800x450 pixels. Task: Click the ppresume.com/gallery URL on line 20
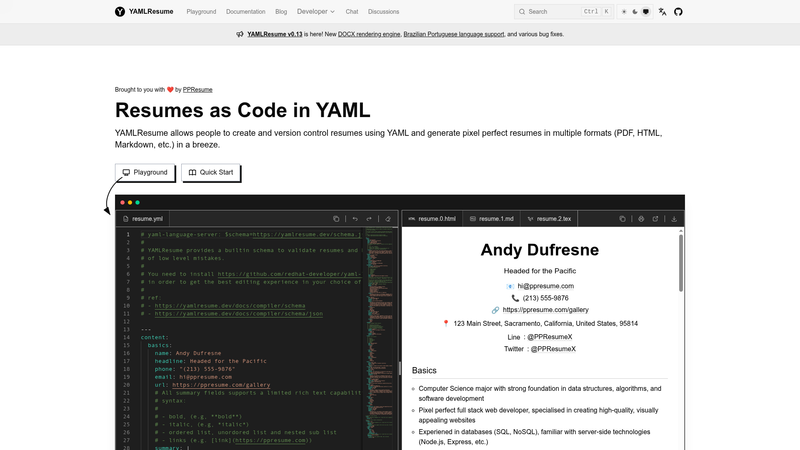click(221, 385)
